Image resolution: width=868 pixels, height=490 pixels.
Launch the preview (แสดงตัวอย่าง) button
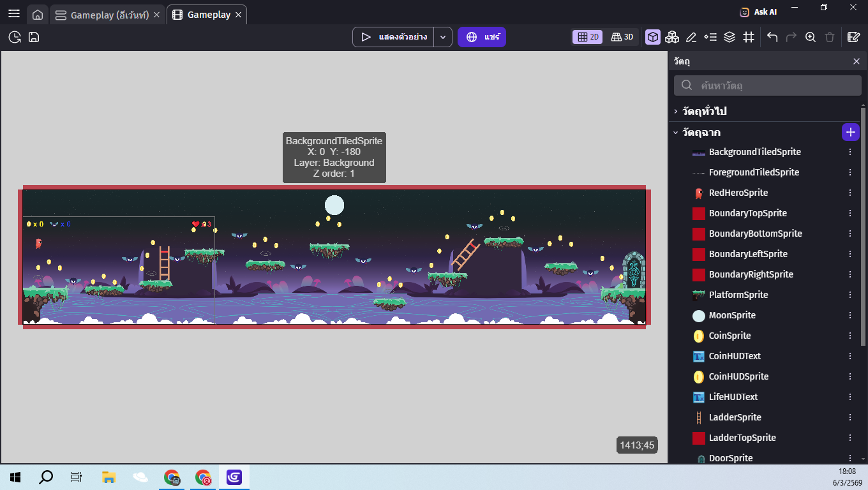[394, 37]
